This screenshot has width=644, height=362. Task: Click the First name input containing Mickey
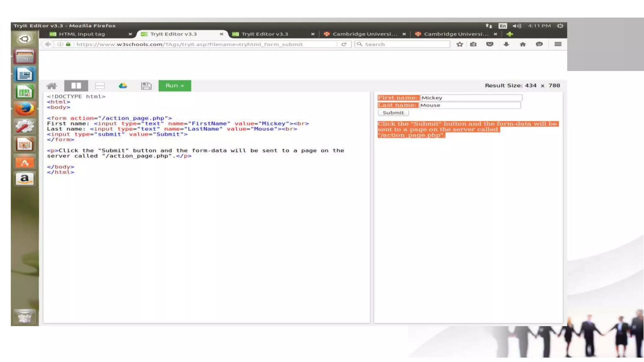click(x=471, y=98)
